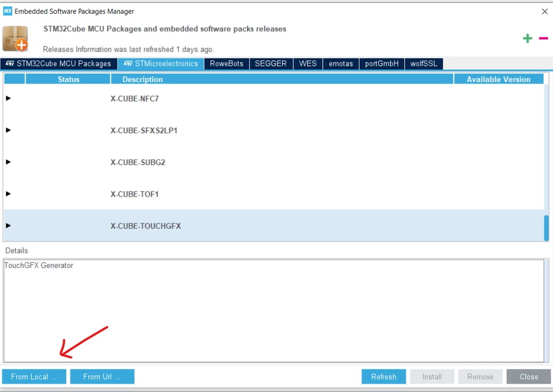Open the WES tab
The width and height of the screenshot is (553, 392).
click(x=308, y=64)
